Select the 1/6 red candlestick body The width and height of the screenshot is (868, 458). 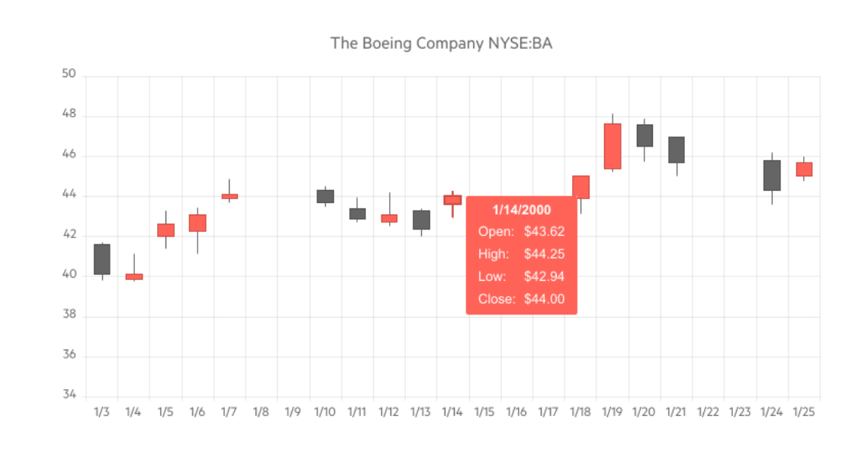point(198,223)
